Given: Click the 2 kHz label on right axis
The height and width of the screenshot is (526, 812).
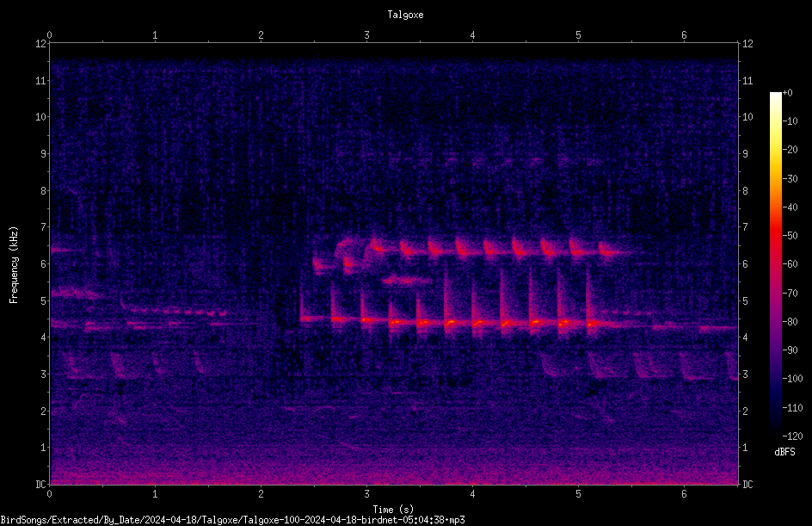Looking at the screenshot, I should (745, 411).
